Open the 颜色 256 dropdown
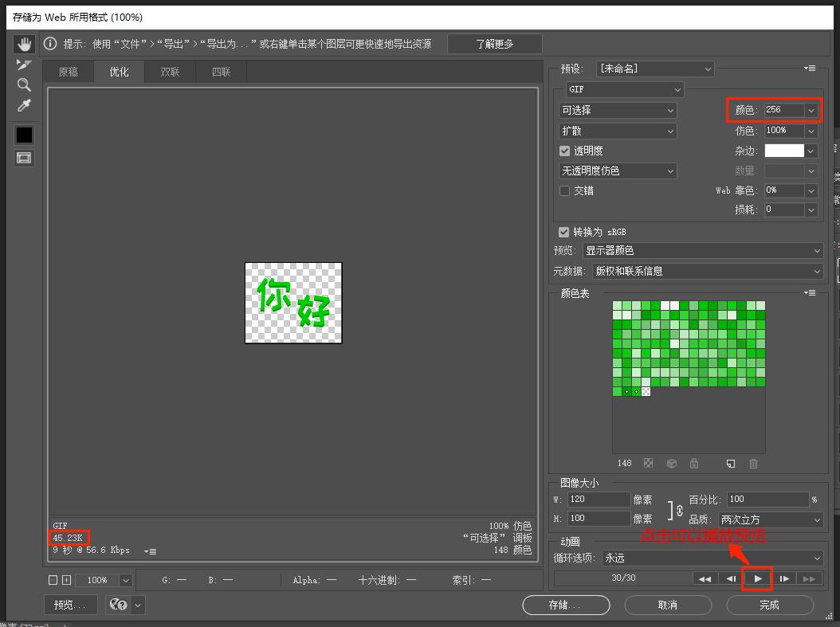 coord(813,110)
